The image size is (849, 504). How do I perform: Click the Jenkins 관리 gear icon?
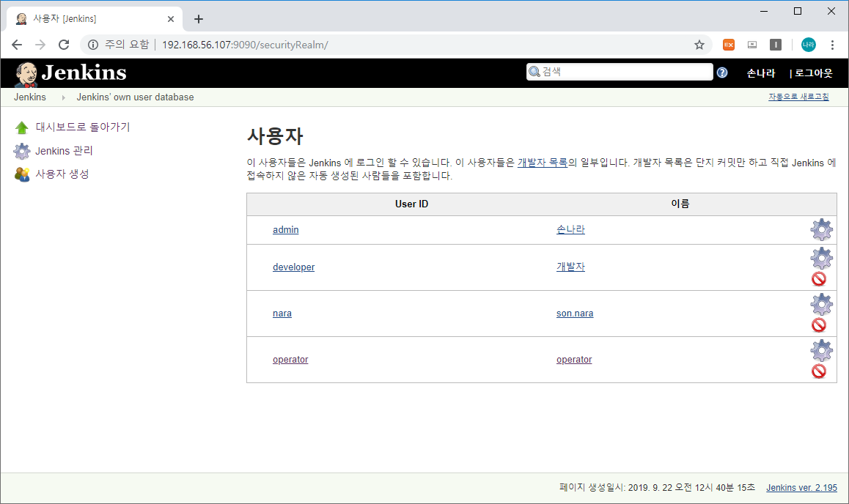click(x=22, y=151)
